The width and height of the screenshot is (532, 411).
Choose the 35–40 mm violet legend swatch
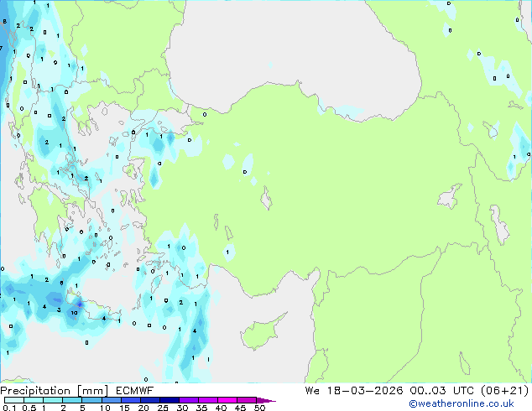point(208,400)
